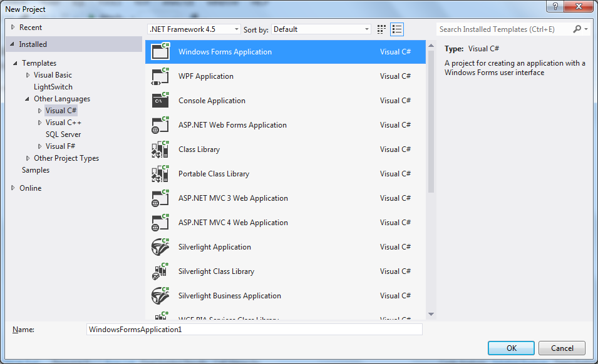
Task: Toggle the list view for templates
Action: [x=396, y=29]
